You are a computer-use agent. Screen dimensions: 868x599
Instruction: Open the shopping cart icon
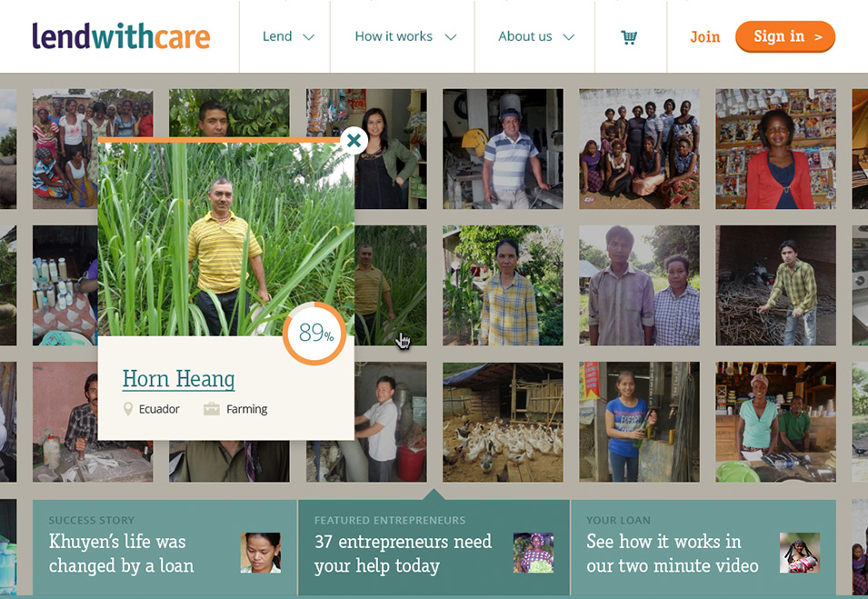(x=629, y=37)
